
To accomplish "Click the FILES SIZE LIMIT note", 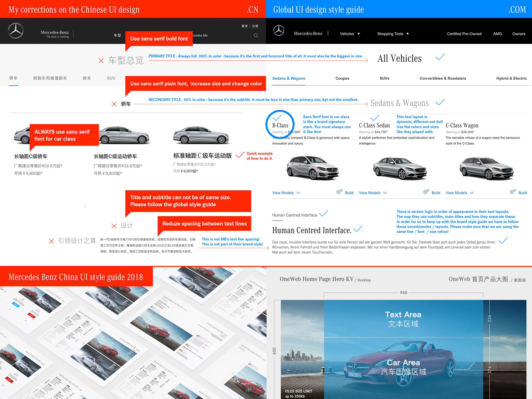I will (x=298, y=394).
